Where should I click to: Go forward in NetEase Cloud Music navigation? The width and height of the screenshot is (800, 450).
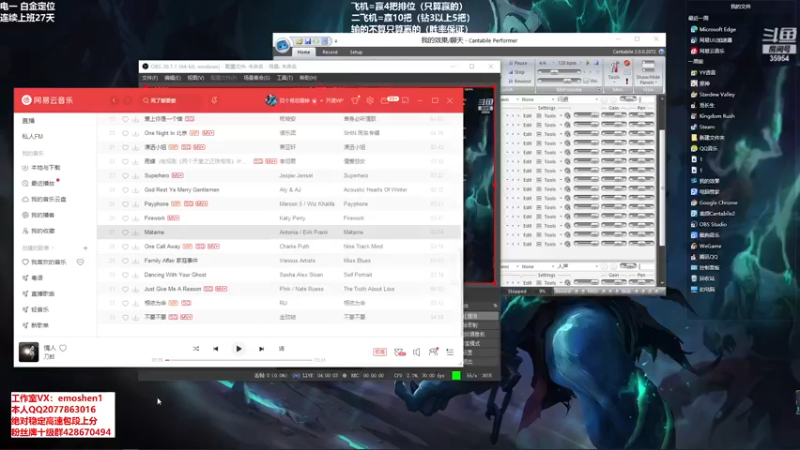point(128,101)
